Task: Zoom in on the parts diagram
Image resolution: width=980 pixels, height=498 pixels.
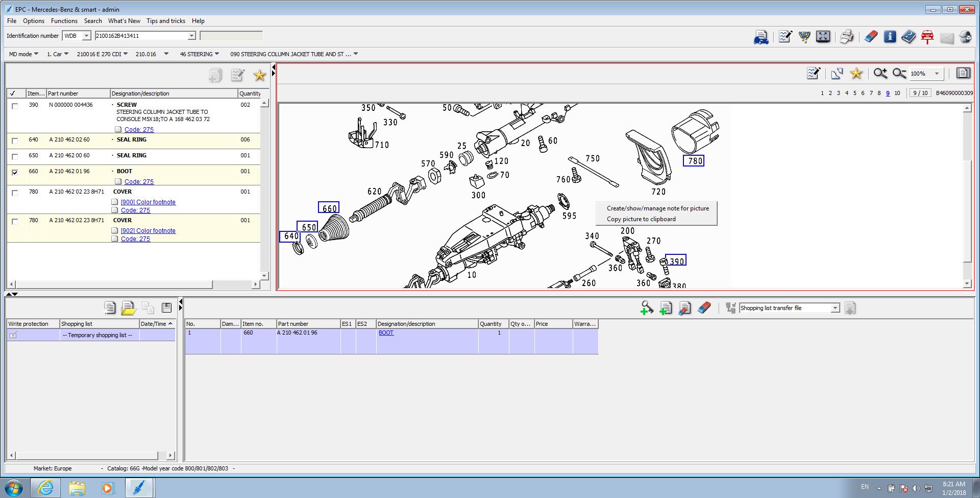Action: [x=880, y=74]
